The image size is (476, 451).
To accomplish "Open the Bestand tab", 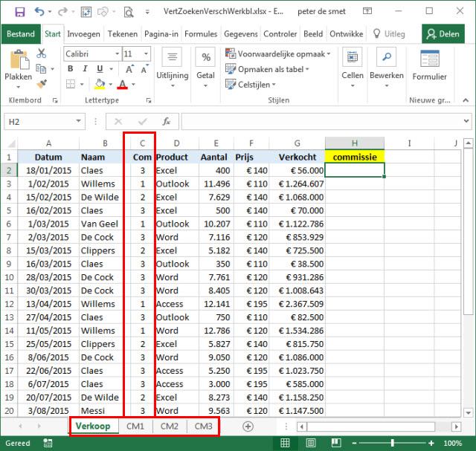I will click(21, 33).
